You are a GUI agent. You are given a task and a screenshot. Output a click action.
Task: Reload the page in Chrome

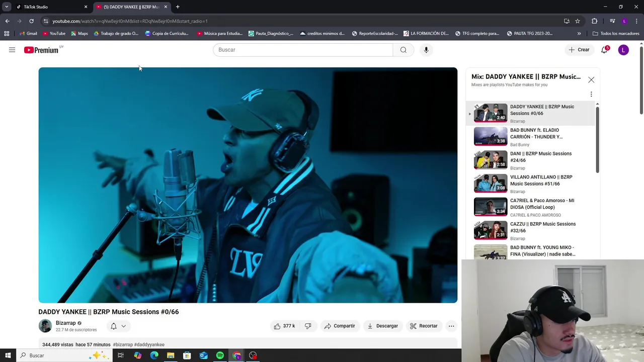[31, 21]
